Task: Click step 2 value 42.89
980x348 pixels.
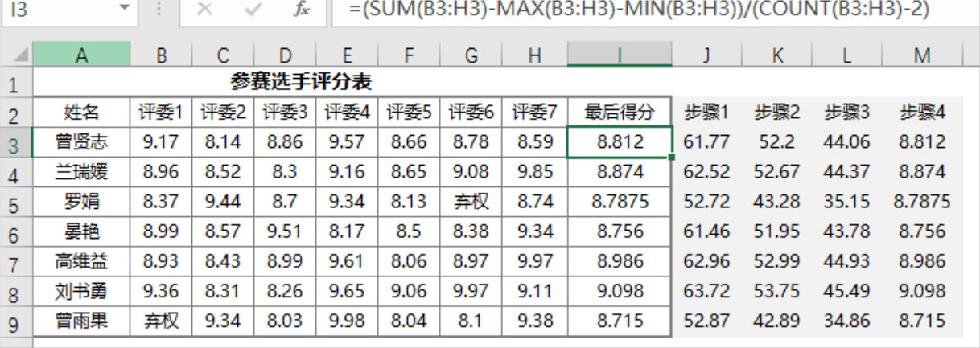Action: [776, 321]
